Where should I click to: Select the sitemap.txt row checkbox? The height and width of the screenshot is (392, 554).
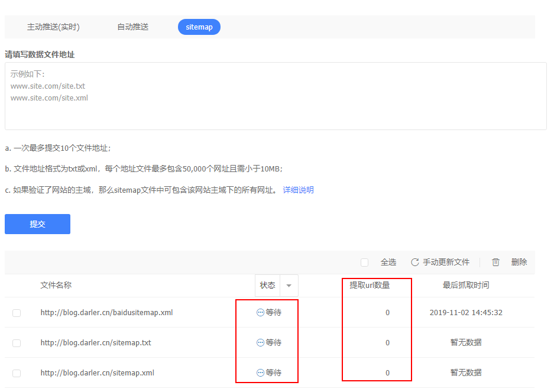(x=17, y=343)
